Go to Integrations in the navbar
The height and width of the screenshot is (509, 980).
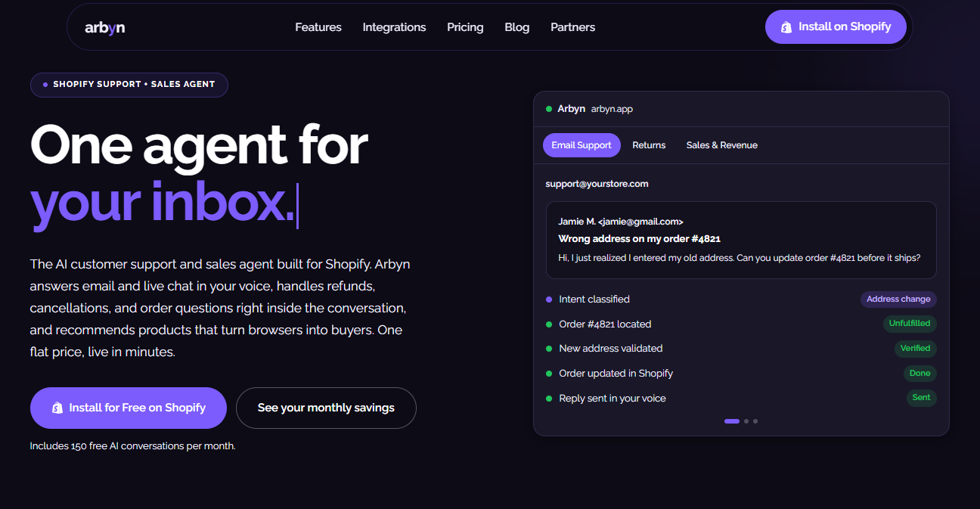[394, 27]
